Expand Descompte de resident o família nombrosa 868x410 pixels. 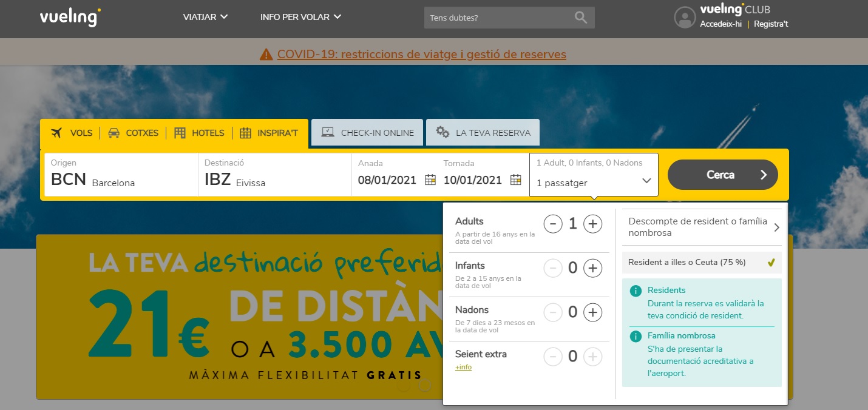click(x=702, y=227)
